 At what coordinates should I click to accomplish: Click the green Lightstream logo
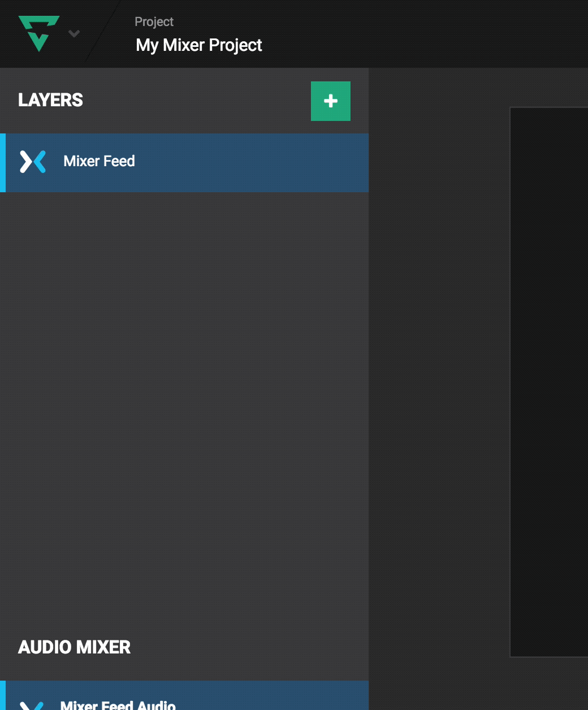point(38,33)
